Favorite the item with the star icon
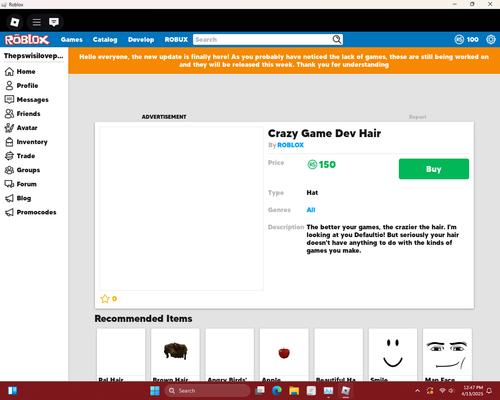This screenshot has height=400, width=500. [105, 299]
